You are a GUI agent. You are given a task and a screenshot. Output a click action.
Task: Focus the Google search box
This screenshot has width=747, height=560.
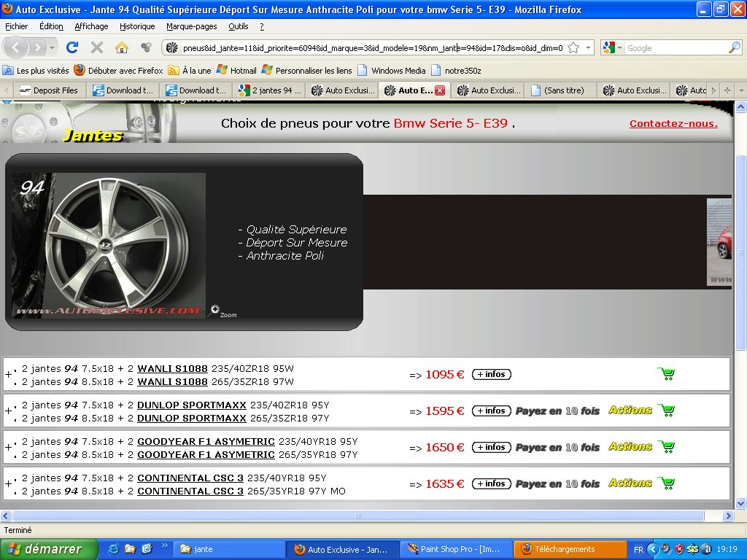[676, 47]
